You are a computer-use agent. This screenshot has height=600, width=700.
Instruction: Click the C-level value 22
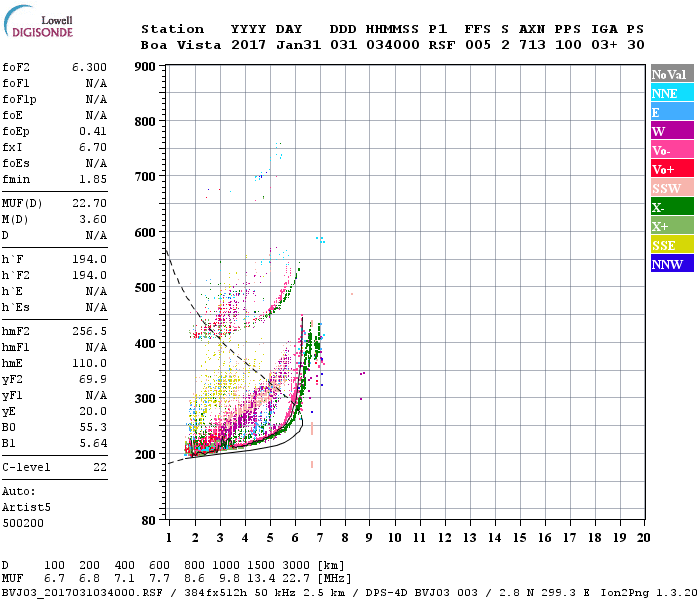point(100,468)
